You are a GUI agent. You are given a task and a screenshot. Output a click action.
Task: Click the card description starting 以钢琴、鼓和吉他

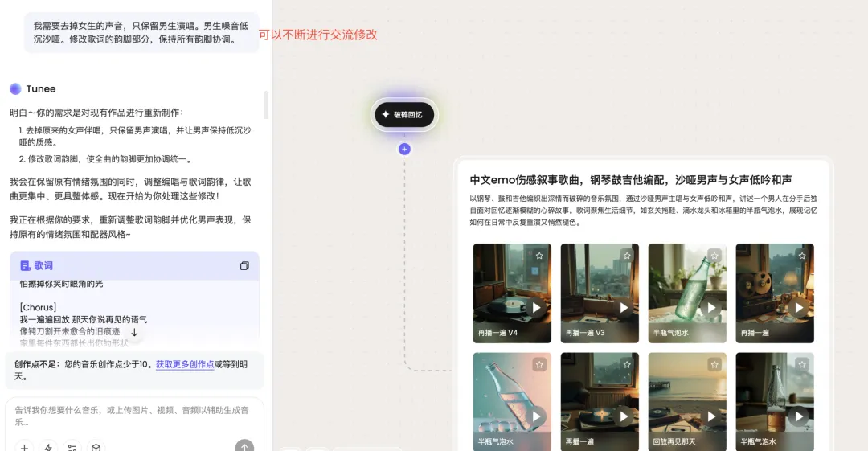(x=643, y=210)
